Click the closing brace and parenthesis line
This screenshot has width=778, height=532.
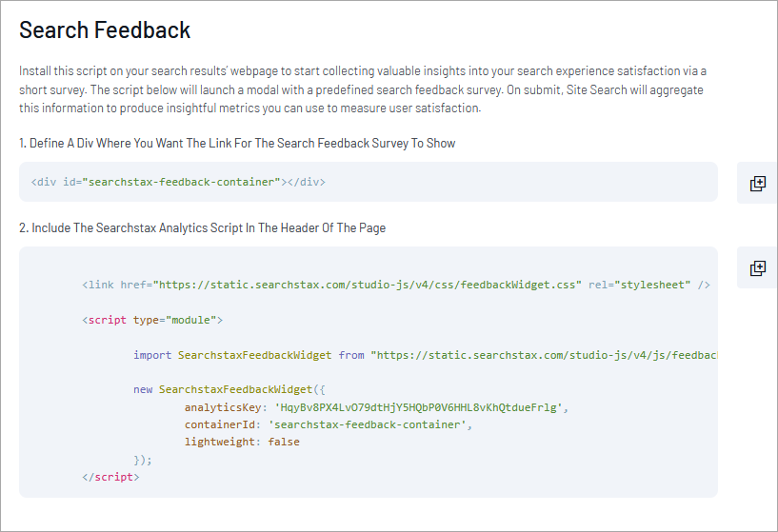coord(143,460)
